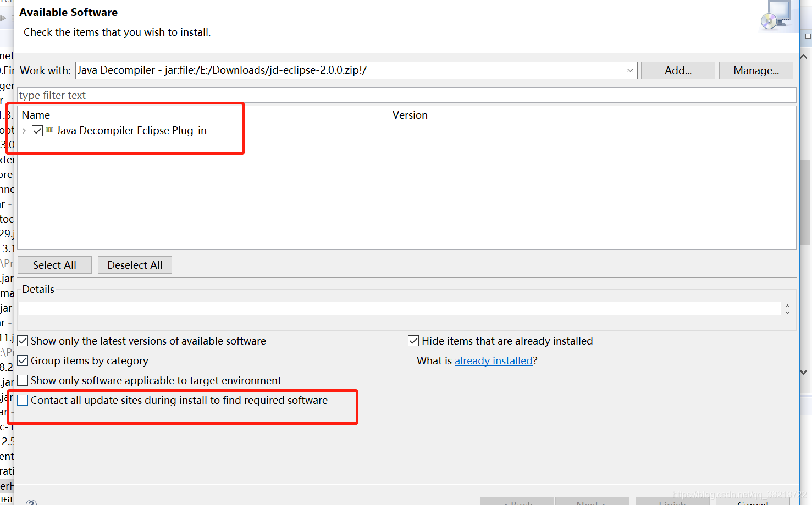The width and height of the screenshot is (812, 505).
Task: Select Java Decompiler Eclipse Plug-in row text
Action: click(x=131, y=131)
